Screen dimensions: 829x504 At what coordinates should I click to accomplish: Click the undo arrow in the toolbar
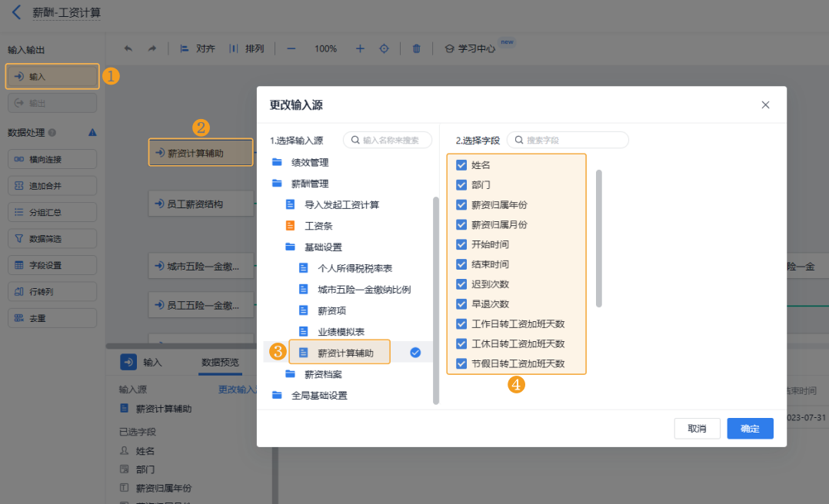pos(128,48)
